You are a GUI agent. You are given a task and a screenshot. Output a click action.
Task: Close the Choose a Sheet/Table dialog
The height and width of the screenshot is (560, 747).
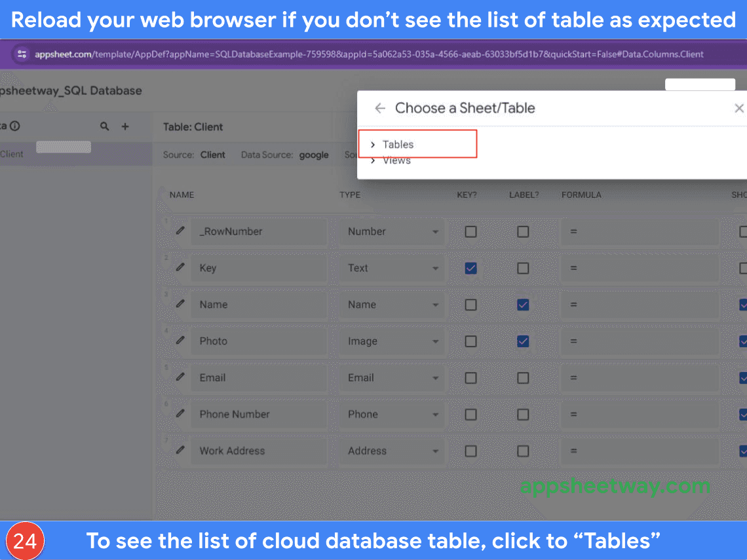click(x=738, y=109)
